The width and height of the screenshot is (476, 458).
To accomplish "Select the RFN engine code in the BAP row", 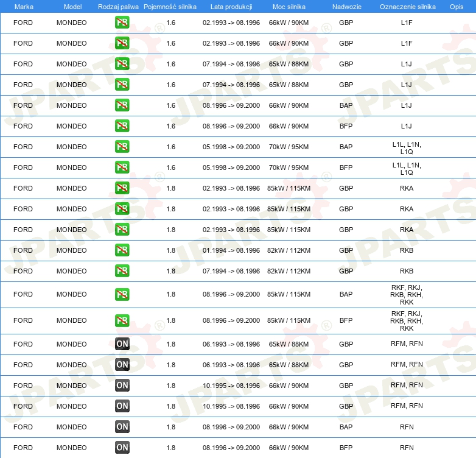I will coord(407,427).
